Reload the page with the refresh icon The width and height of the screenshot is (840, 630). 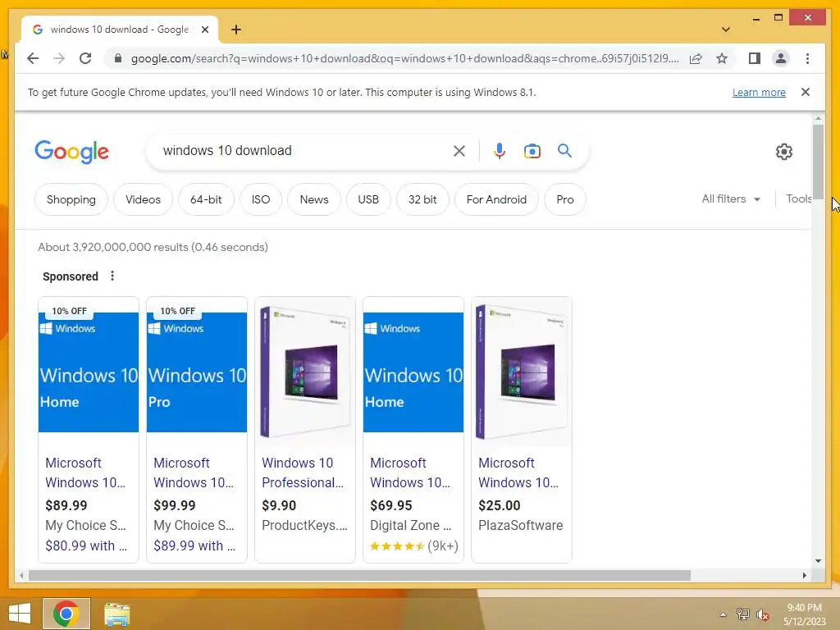coord(85,58)
